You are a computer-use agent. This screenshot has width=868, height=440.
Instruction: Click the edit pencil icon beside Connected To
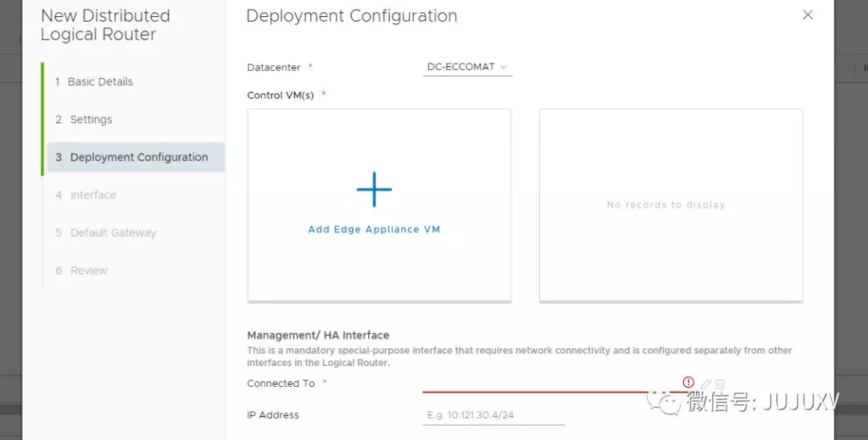pos(706,384)
